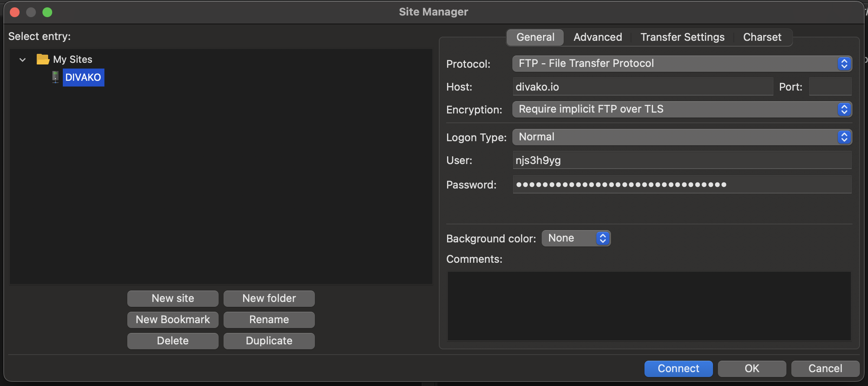Open the Logon Type dropdown
The height and width of the screenshot is (386, 868).
coord(682,137)
